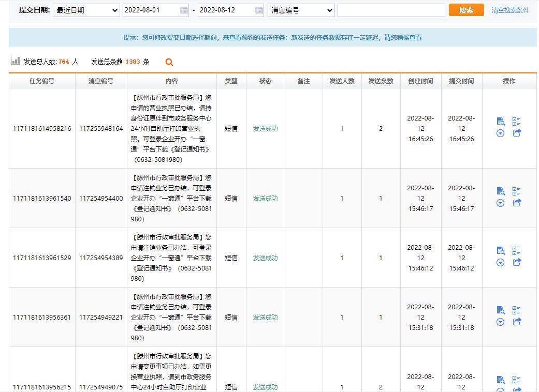
Task: Click the 状态 column header
Action: click(266, 81)
